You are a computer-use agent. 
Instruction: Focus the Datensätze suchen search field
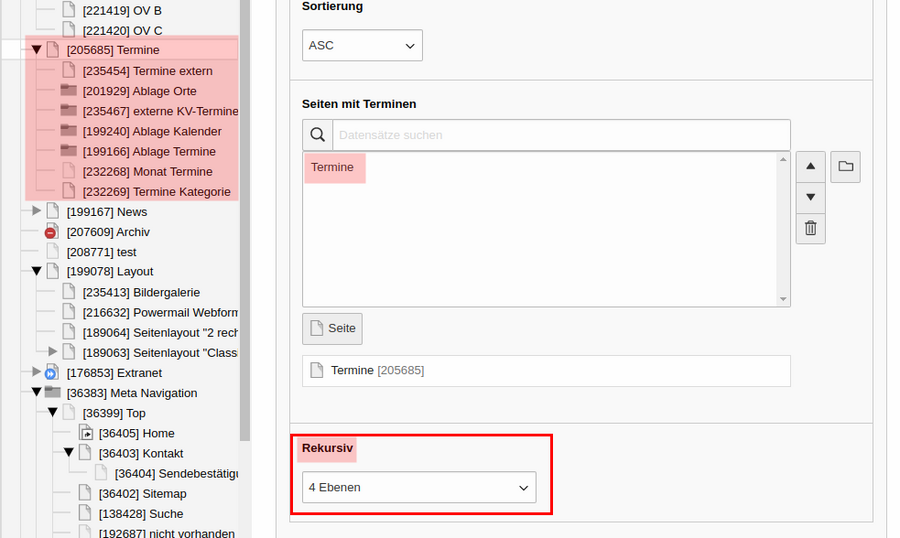click(x=561, y=135)
